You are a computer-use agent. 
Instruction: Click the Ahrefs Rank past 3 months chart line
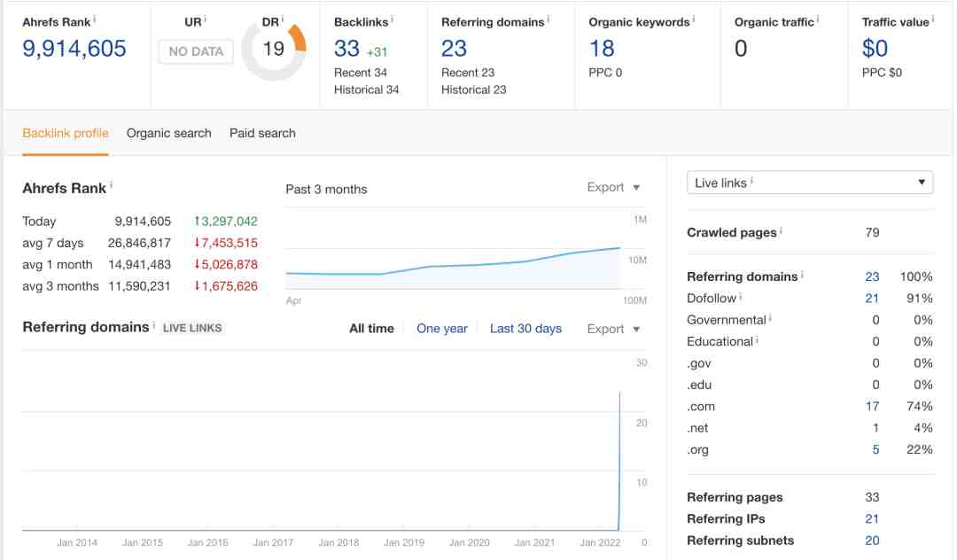coord(453,263)
